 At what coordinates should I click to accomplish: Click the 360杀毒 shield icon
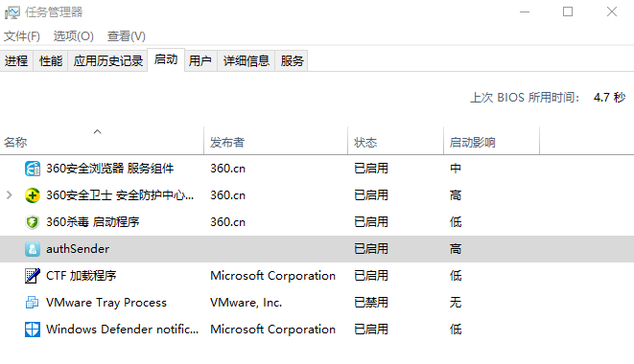pos(33,222)
